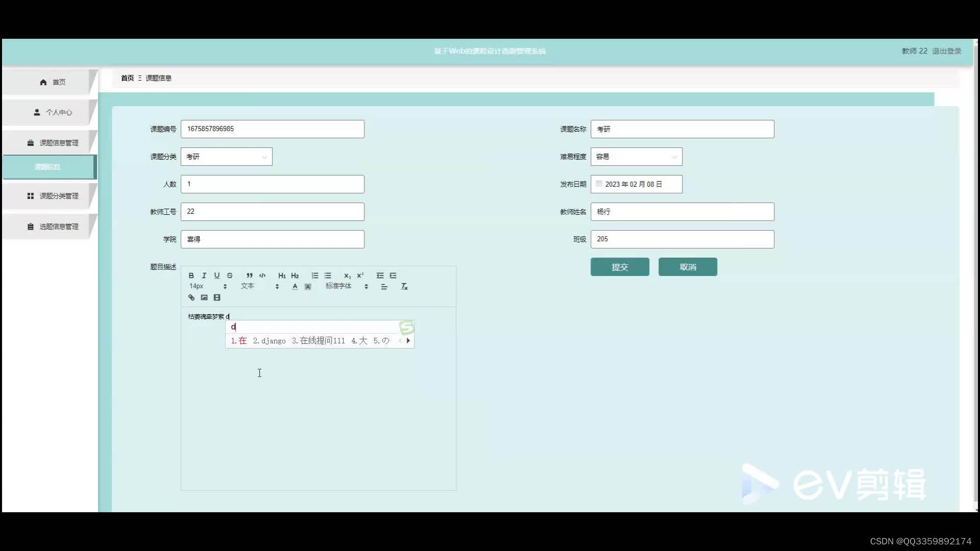Go to 首页 in the sidebar
Screen dimensions: 980x551
point(49,82)
